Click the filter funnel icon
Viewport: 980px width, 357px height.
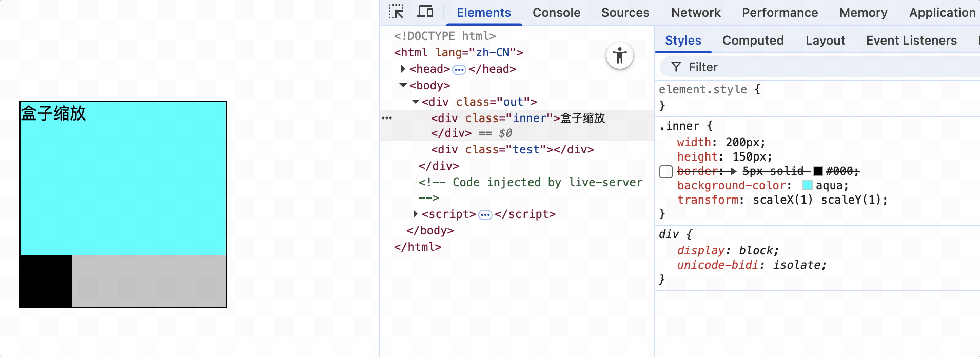tap(676, 67)
